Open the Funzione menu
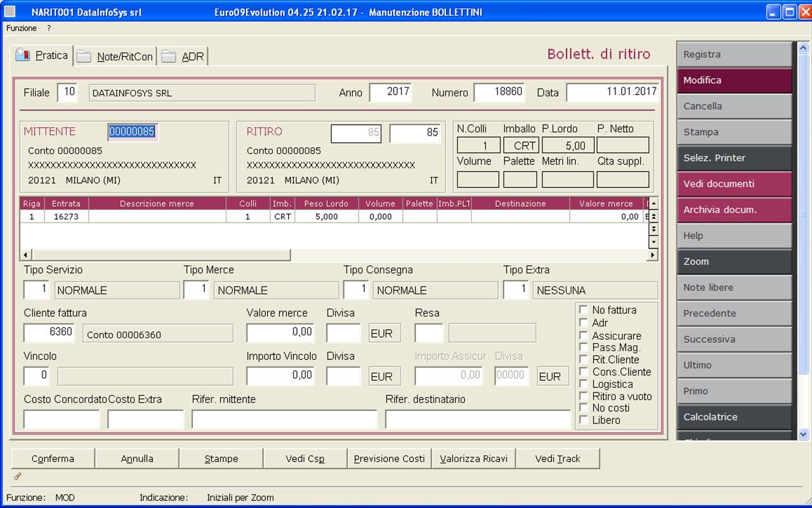 [x=22, y=28]
